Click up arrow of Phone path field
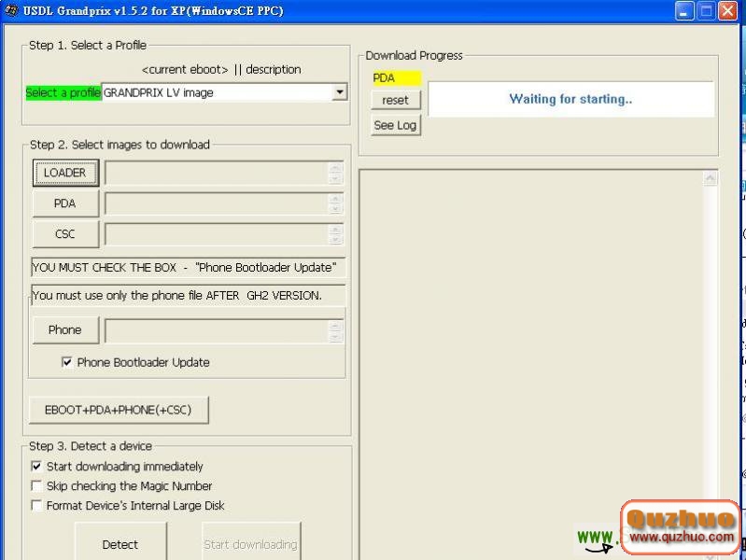 (x=335, y=326)
